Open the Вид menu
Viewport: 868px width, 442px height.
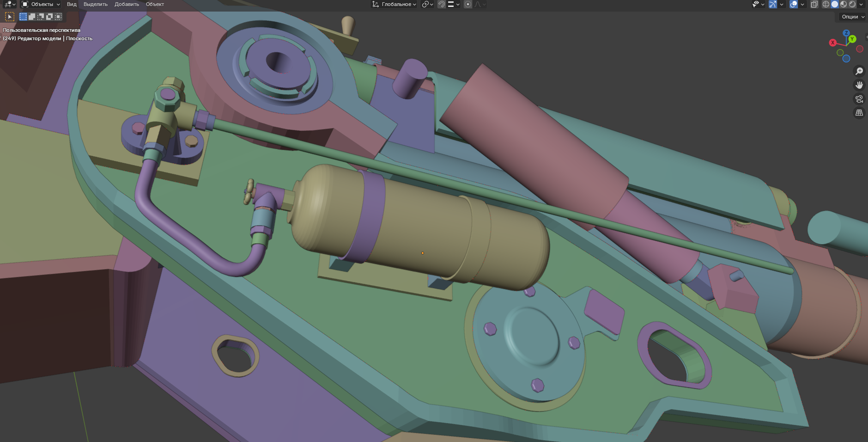pyautogui.click(x=72, y=4)
